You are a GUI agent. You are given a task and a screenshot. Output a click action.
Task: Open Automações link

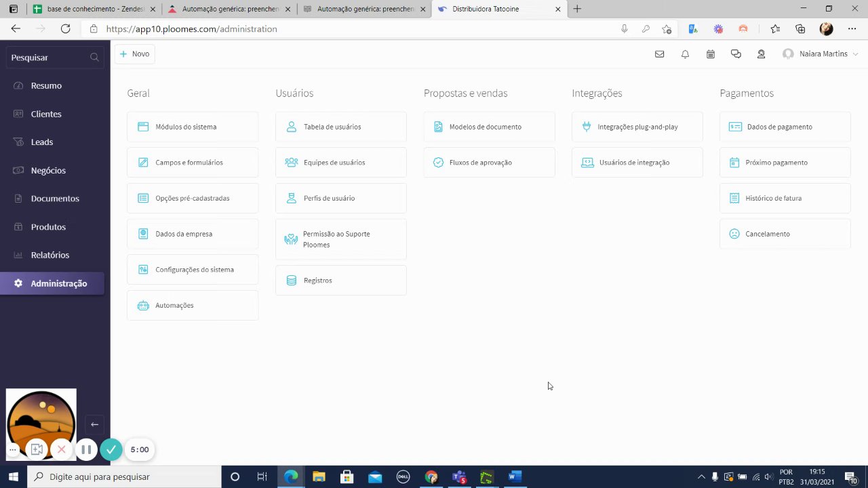click(x=193, y=306)
